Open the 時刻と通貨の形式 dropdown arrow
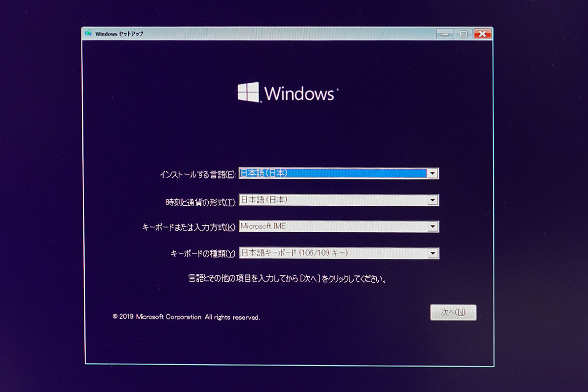 432,200
